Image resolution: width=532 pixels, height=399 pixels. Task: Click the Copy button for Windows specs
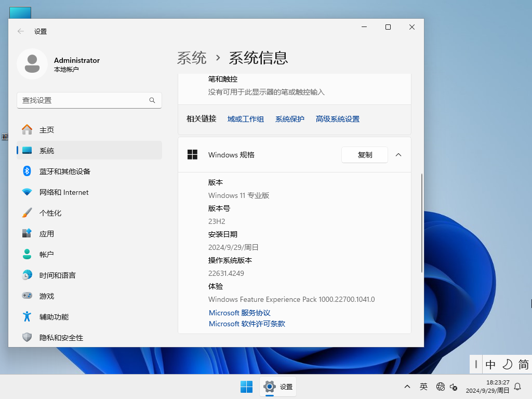click(x=364, y=154)
